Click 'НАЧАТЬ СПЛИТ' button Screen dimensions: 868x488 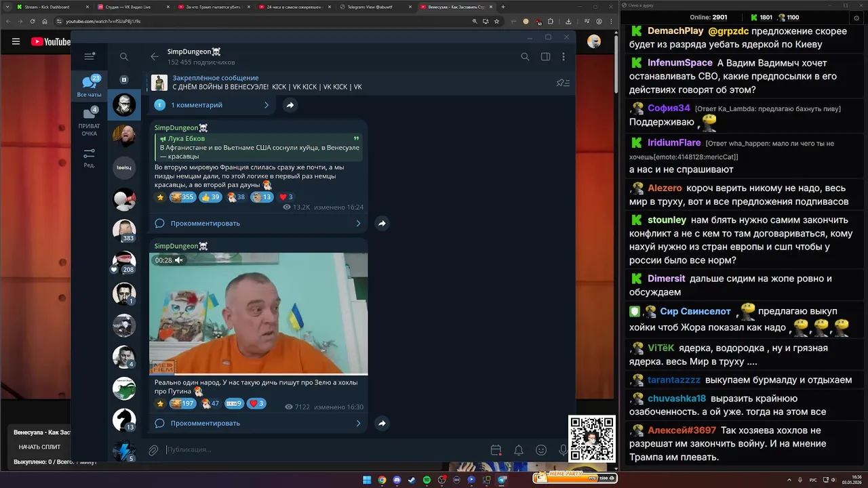[x=39, y=447]
